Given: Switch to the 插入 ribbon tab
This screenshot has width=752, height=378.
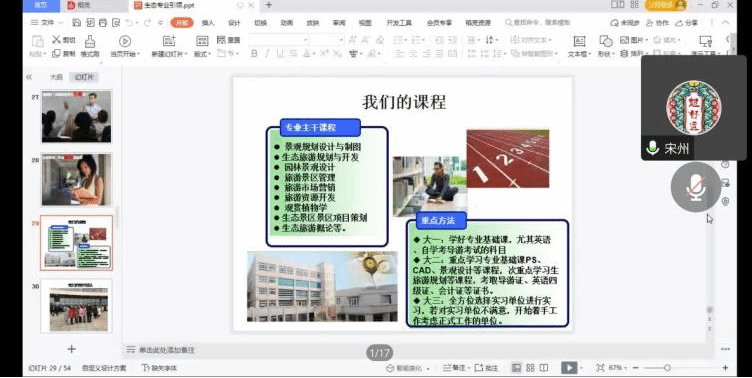Looking at the screenshot, I should tap(208, 23).
